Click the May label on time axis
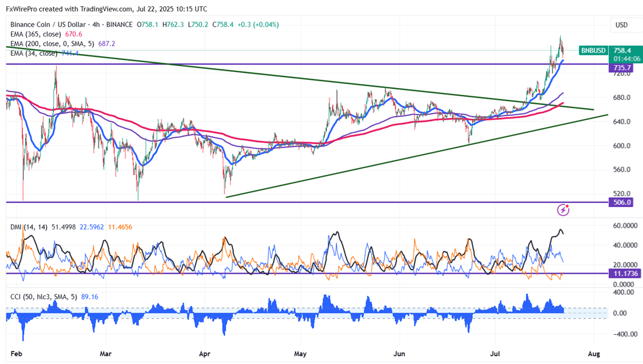Viewport: 643px width, 364px height. pos(300,353)
